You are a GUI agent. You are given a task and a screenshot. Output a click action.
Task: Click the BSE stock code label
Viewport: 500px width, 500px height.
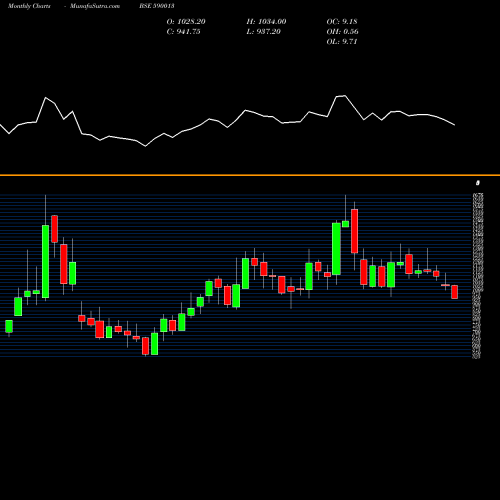[157, 6]
